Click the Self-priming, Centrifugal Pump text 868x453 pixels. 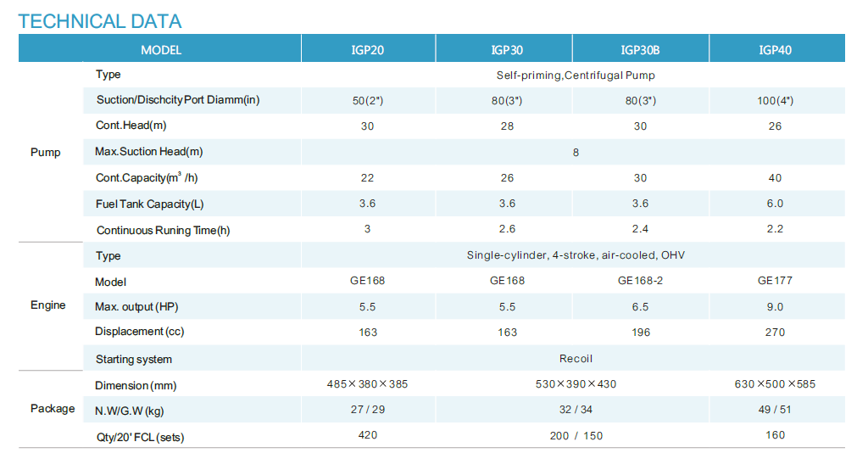click(x=575, y=75)
